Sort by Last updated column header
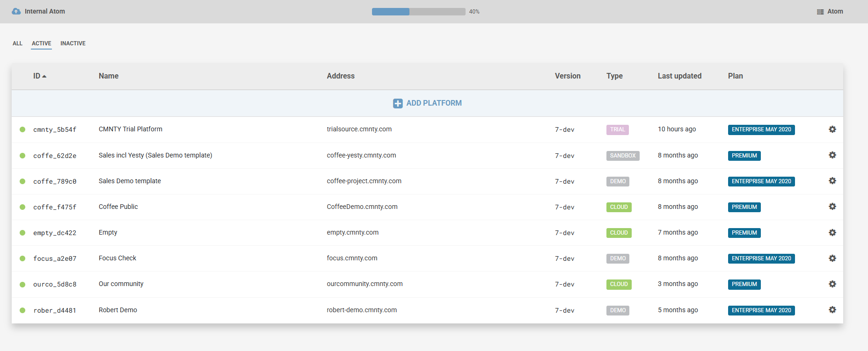 679,76
